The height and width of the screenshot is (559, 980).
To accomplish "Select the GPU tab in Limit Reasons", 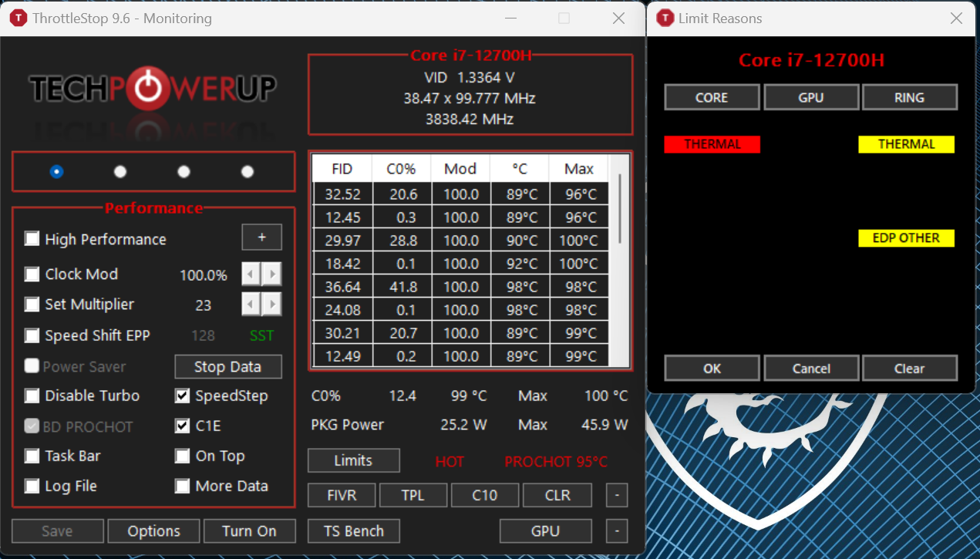I will pyautogui.click(x=811, y=97).
